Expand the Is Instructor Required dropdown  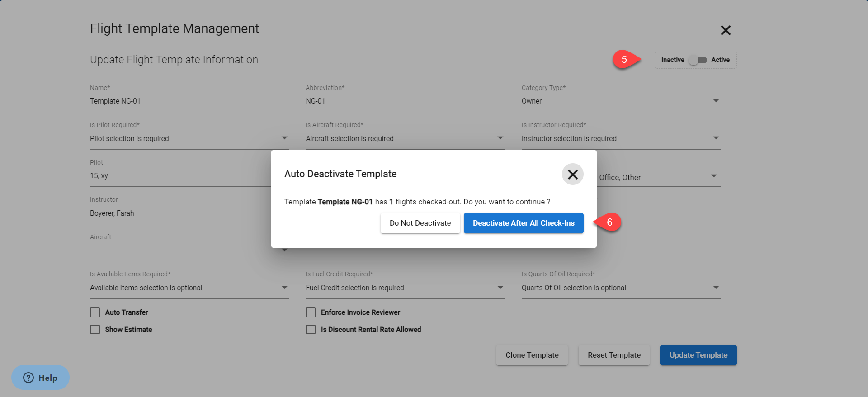(620, 139)
